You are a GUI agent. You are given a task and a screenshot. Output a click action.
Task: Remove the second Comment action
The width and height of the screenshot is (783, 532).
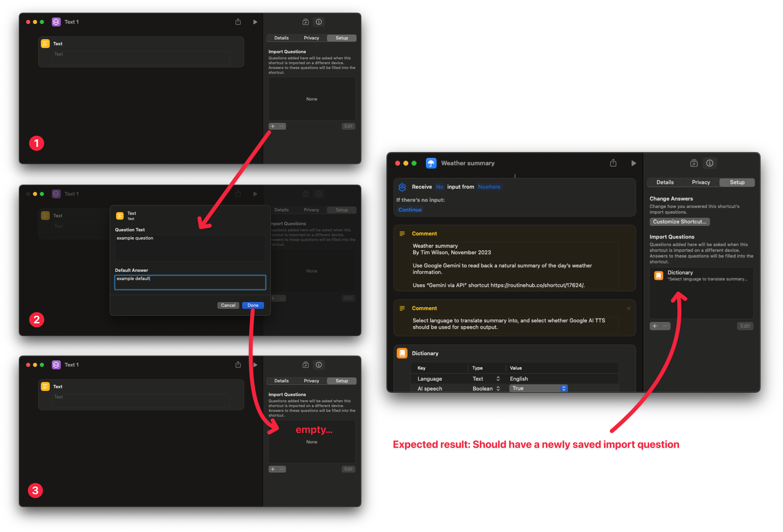tap(628, 308)
